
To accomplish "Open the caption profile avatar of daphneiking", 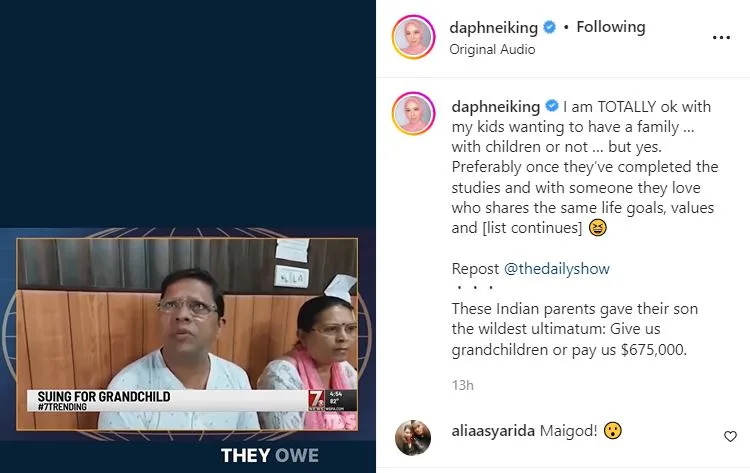I will [413, 113].
